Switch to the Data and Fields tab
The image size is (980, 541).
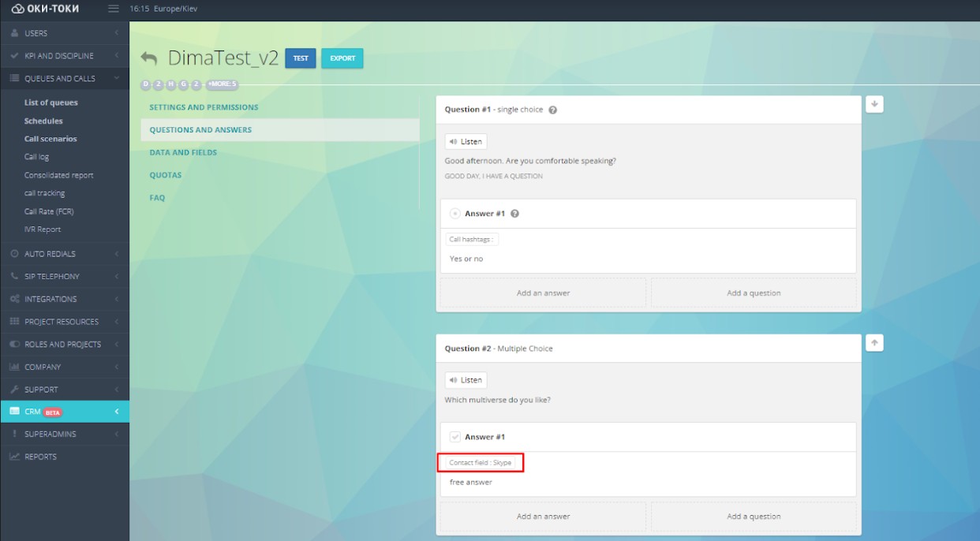(183, 153)
